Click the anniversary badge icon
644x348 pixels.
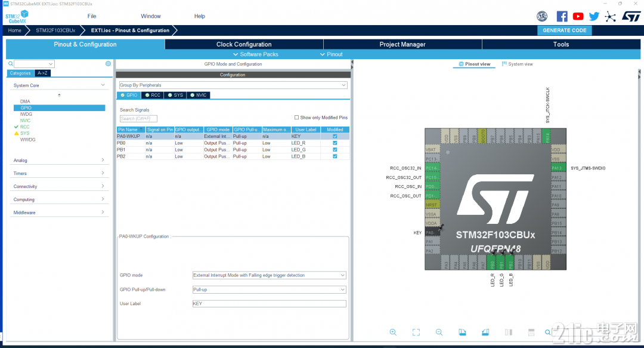point(542,17)
